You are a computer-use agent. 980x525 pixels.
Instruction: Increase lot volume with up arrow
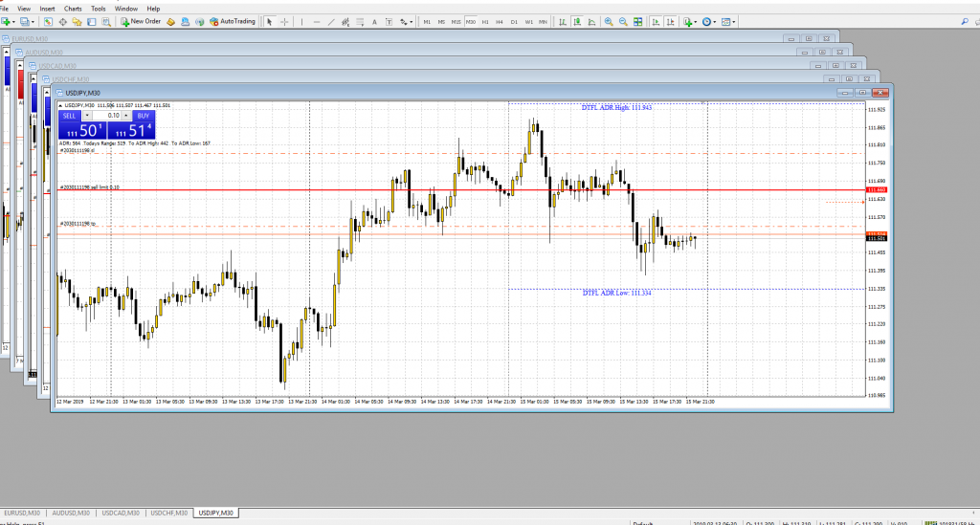coord(126,116)
